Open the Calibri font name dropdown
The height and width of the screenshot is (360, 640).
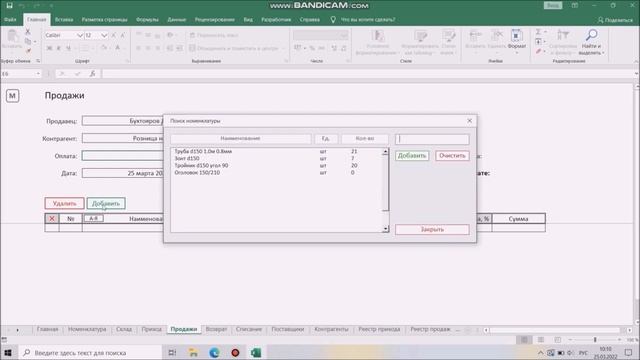tap(80, 36)
